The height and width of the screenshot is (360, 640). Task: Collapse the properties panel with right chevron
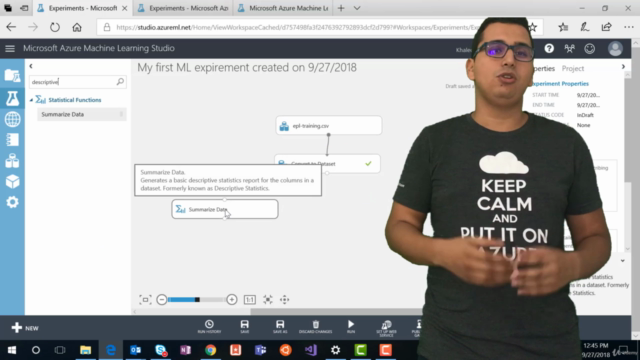(623, 67)
